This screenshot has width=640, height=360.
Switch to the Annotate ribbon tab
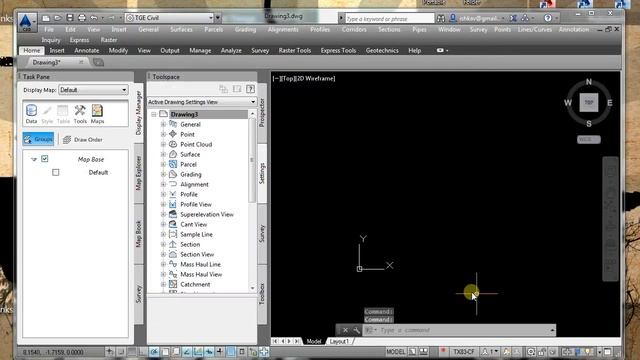tap(87, 51)
